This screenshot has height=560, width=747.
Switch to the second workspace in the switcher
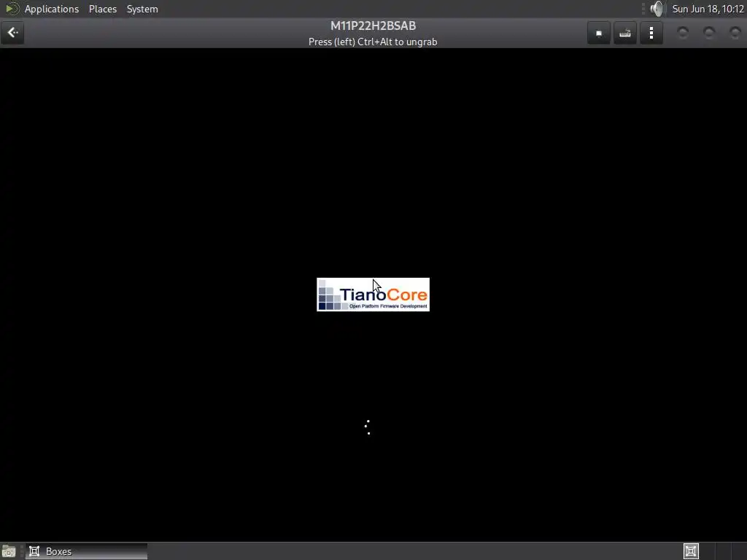708,551
